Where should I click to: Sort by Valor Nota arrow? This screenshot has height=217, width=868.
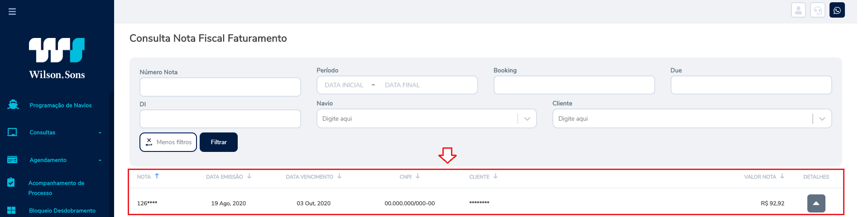[x=782, y=176]
